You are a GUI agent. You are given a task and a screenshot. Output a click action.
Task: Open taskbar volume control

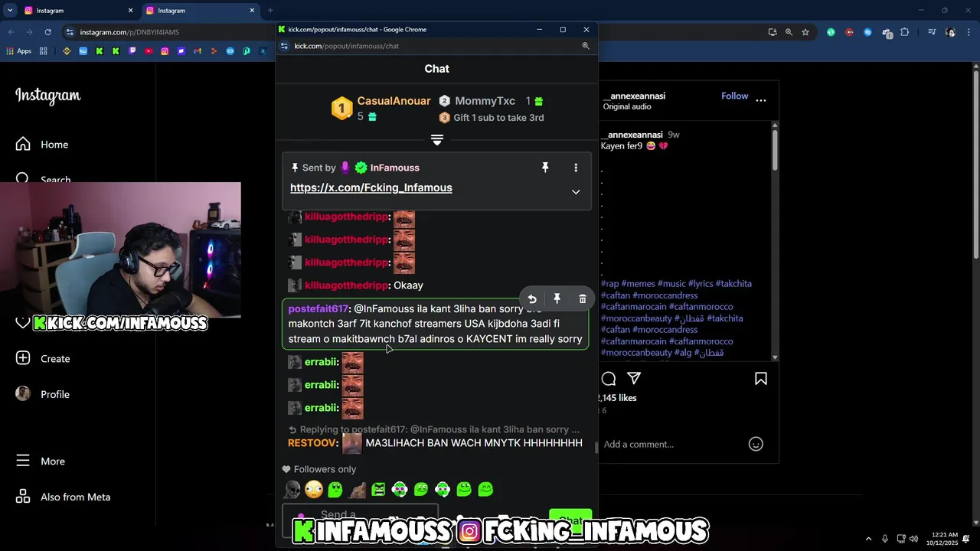coord(913,539)
